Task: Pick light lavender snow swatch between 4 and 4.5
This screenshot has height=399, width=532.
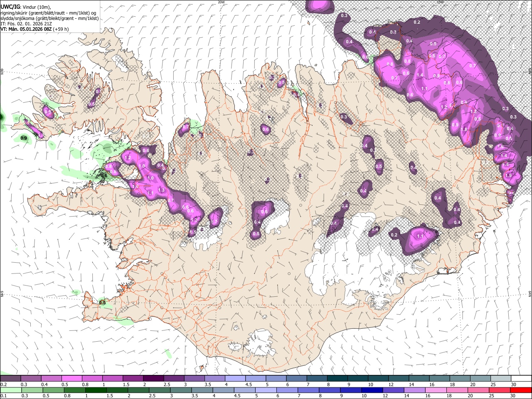Action: [235, 379]
